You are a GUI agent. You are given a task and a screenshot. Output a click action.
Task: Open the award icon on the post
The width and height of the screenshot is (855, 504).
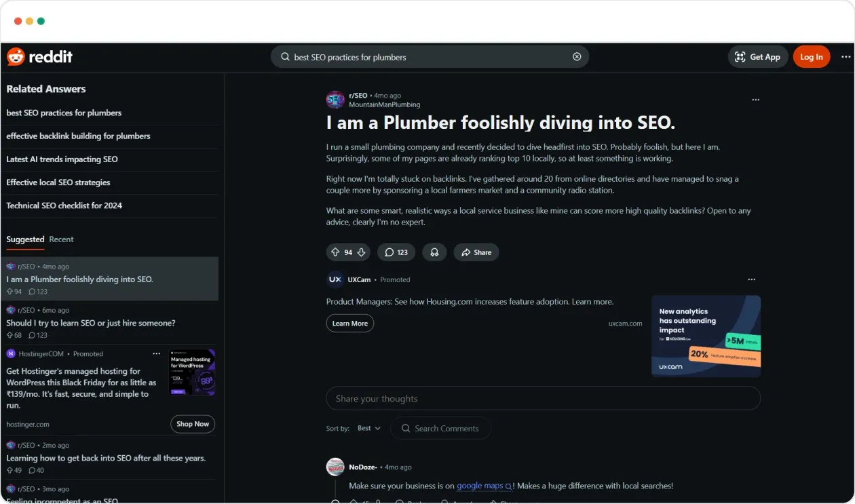tap(434, 252)
